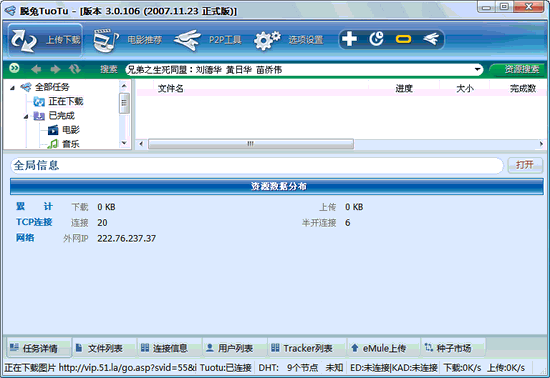Collapse the 全部任务 tree node
This screenshot has width=550, height=378.
12,88
